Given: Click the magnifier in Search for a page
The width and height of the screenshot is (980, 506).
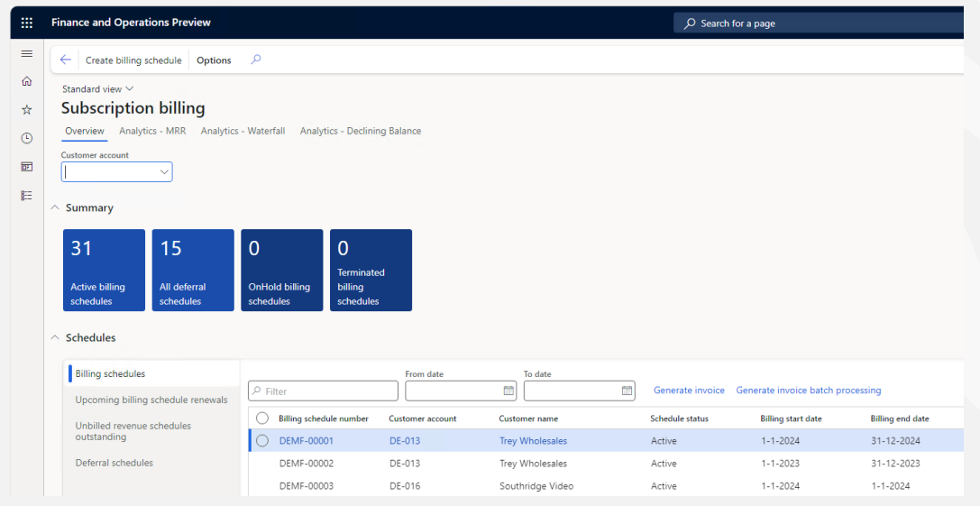Looking at the screenshot, I should pos(690,23).
